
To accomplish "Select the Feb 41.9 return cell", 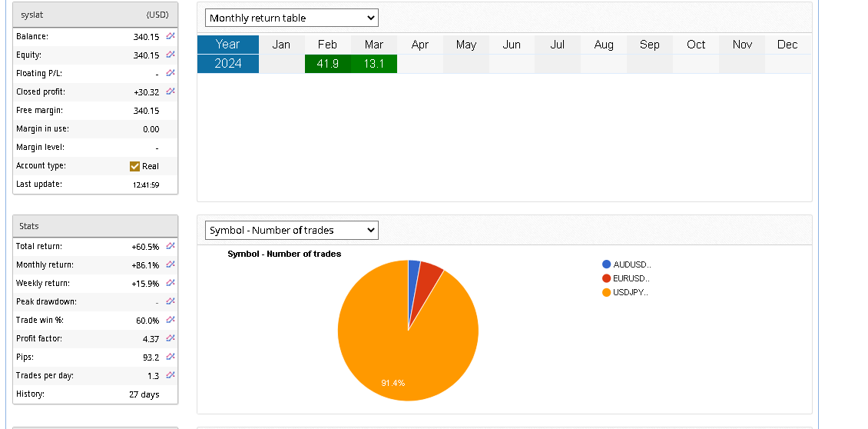I will pos(327,64).
